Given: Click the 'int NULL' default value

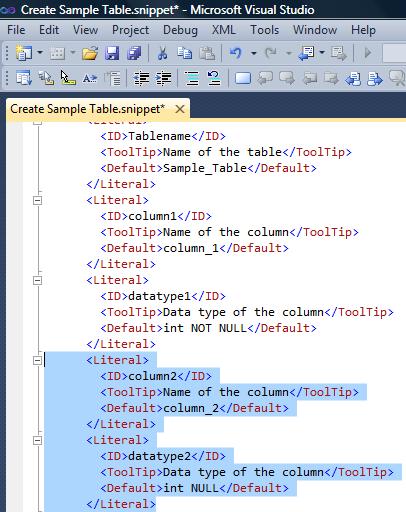Looking at the screenshot, I should [191, 488].
